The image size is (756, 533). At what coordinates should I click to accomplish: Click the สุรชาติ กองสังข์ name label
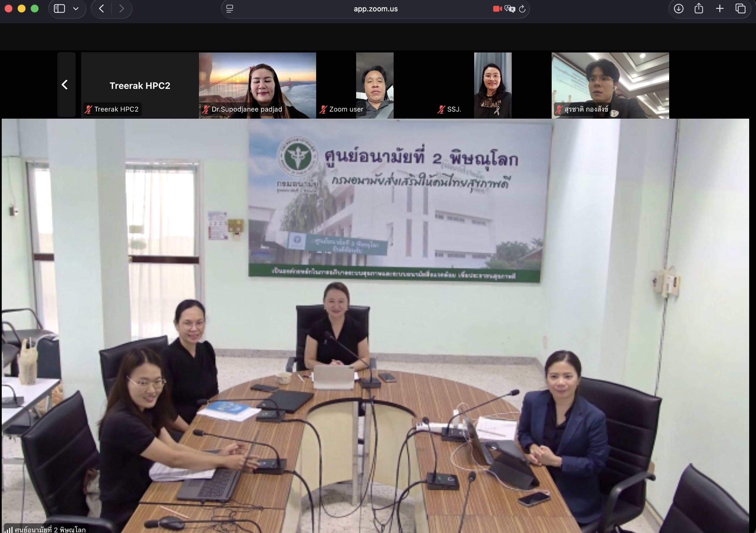click(x=586, y=109)
